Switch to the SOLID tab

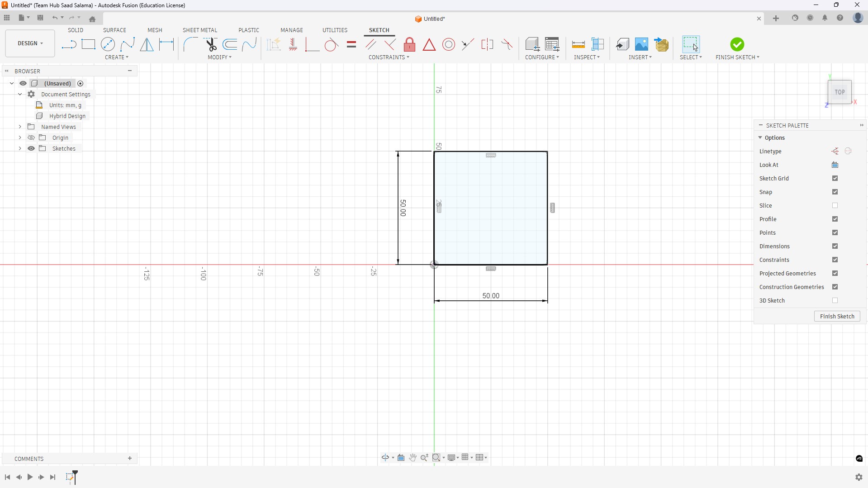click(x=76, y=30)
